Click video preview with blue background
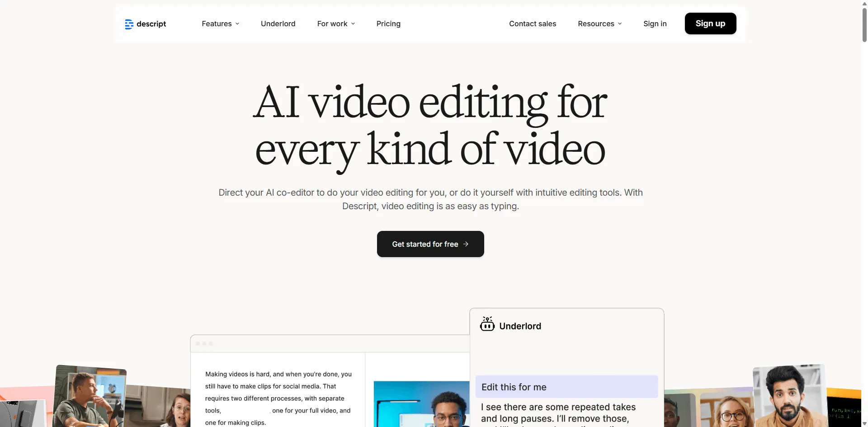Image resolution: width=868 pixels, height=427 pixels. click(421, 404)
